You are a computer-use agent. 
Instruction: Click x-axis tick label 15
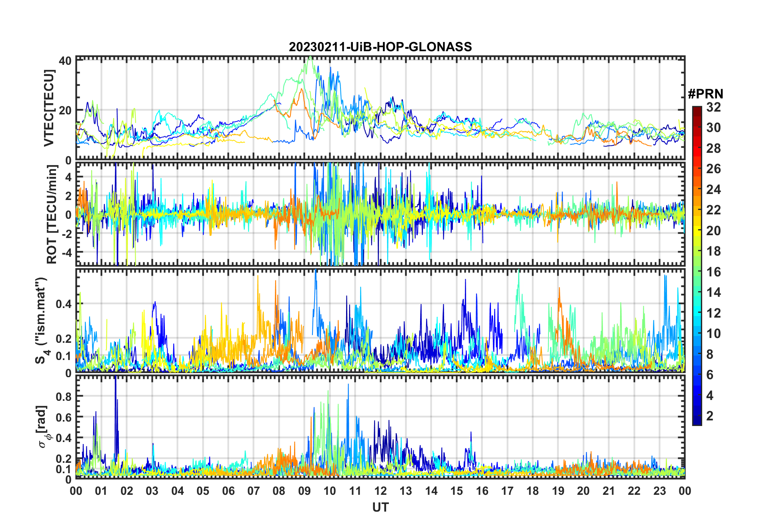pos(457,491)
